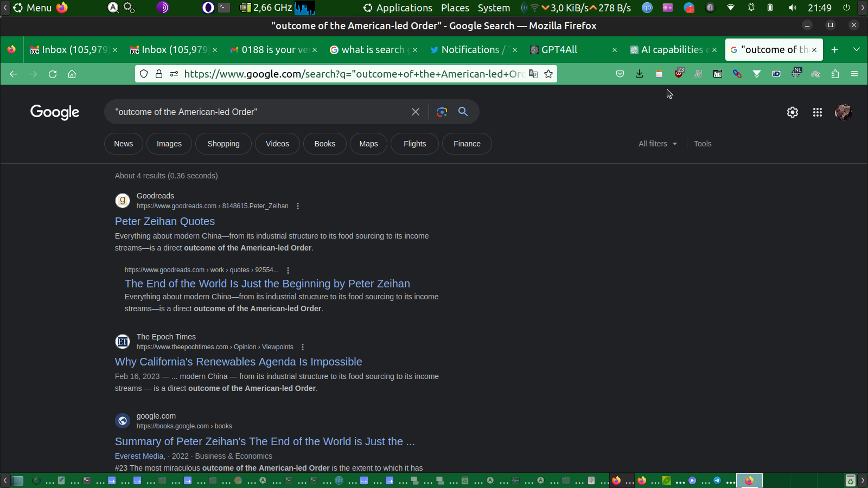
Task: Open options for the Goodreads quotes sub-result
Action: point(288,270)
